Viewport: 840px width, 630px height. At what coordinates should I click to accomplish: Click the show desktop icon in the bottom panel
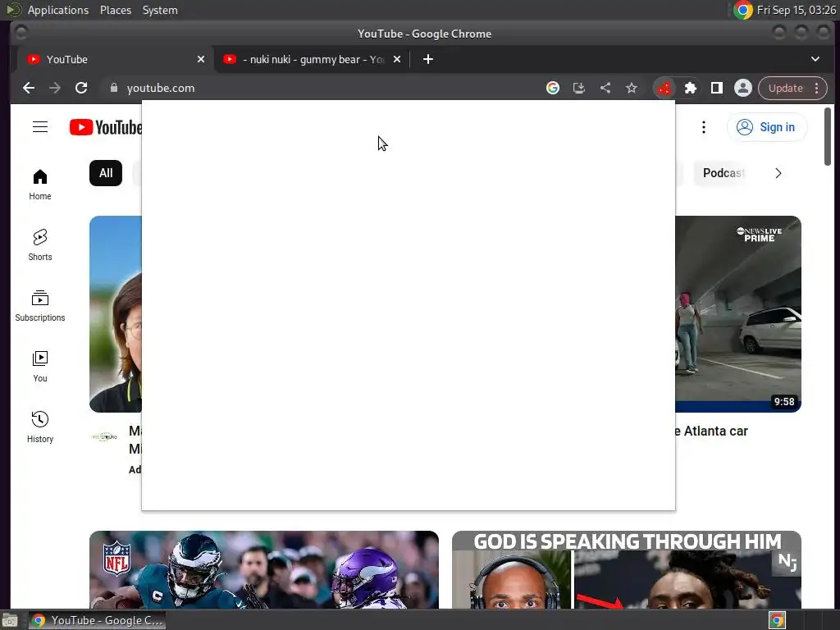click(10, 620)
